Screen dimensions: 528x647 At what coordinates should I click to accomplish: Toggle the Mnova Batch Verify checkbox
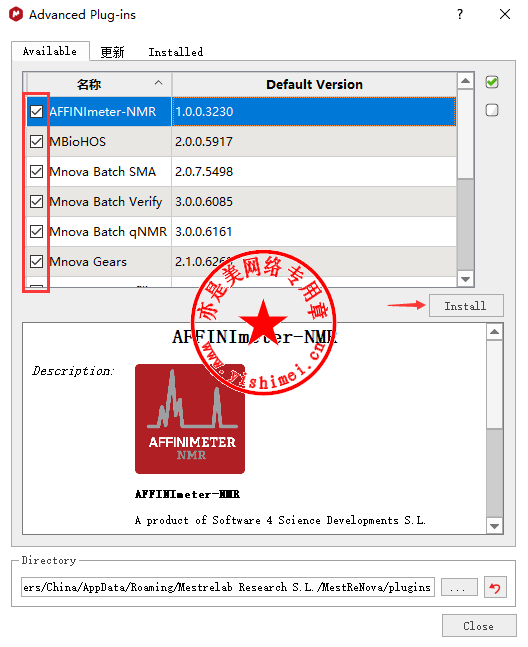click(x=36, y=202)
